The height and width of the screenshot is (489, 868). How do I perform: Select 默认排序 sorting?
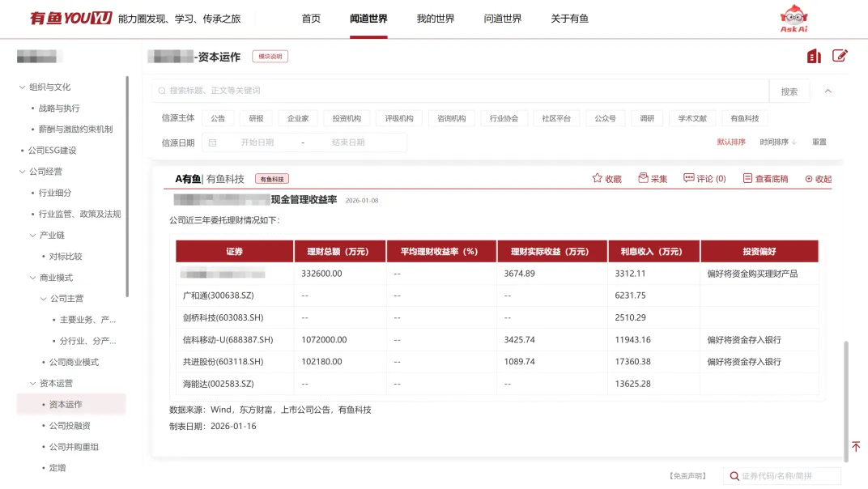(730, 142)
